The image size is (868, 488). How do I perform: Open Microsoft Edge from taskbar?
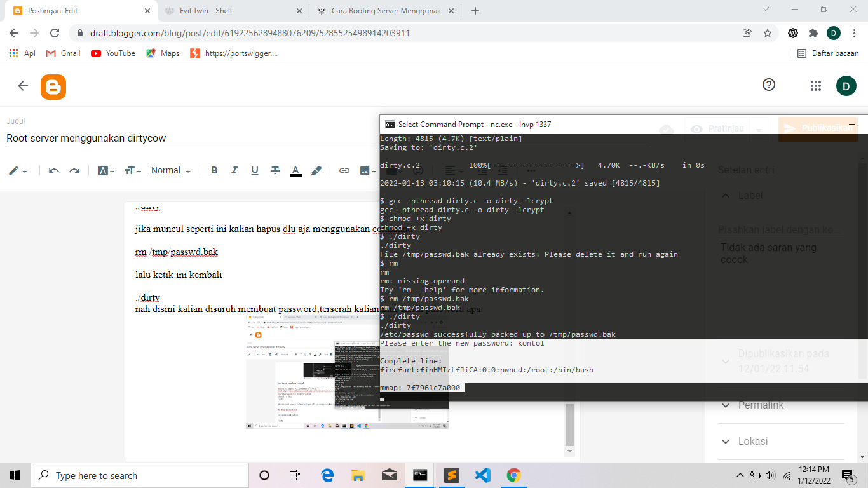[327, 475]
